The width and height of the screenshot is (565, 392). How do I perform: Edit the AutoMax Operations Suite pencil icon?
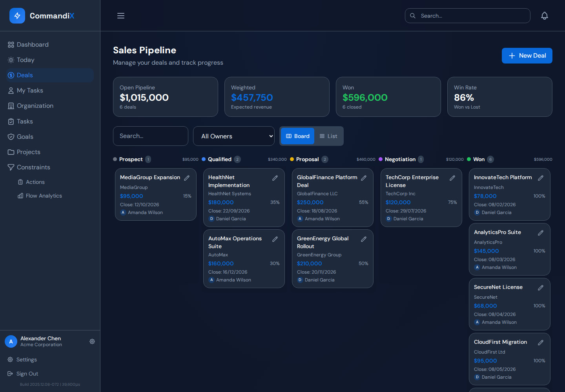[275, 239]
